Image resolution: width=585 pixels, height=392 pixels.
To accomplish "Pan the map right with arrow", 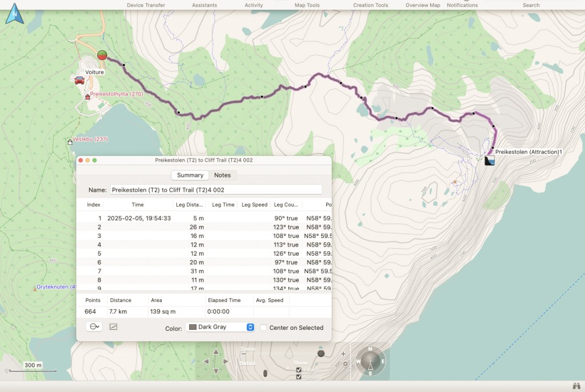I will pos(225,361).
